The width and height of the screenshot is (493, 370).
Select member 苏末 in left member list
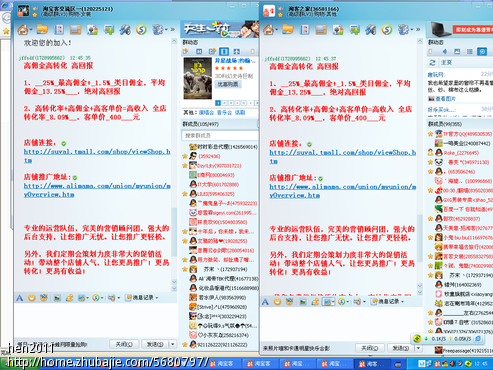(x=220, y=269)
